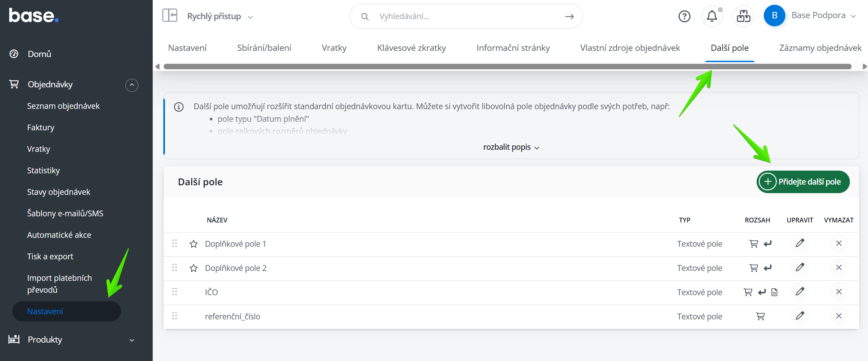
Task: Click the horizontal tab scrollbar
Action: pyautogui.click(x=507, y=67)
